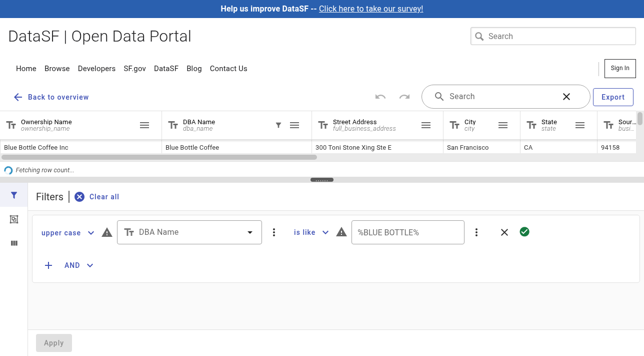Open Blog navigation item
The width and height of the screenshot is (644, 356).
coord(194,69)
